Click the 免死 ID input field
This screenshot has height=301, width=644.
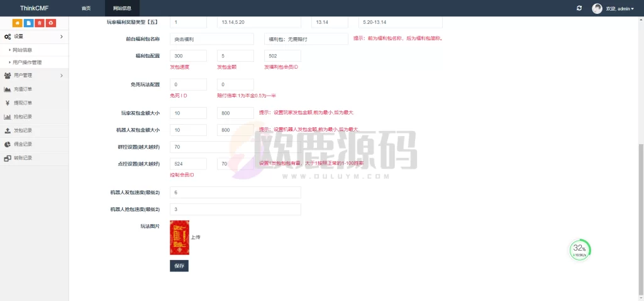point(188,85)
